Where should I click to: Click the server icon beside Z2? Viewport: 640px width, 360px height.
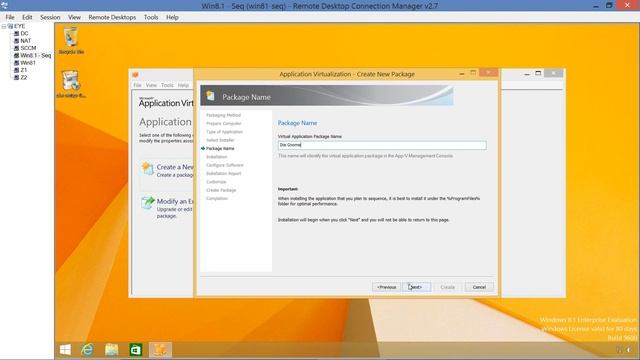coord(16,78)
